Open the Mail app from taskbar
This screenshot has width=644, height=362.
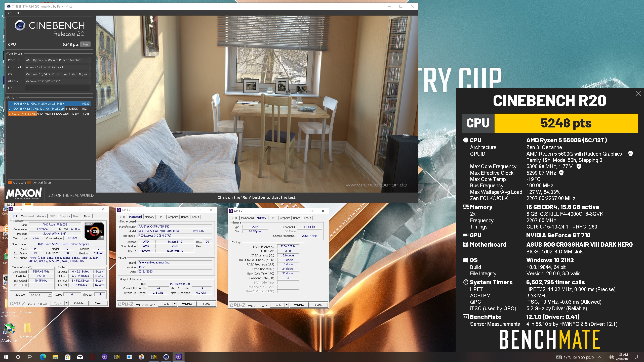[80, 357]
